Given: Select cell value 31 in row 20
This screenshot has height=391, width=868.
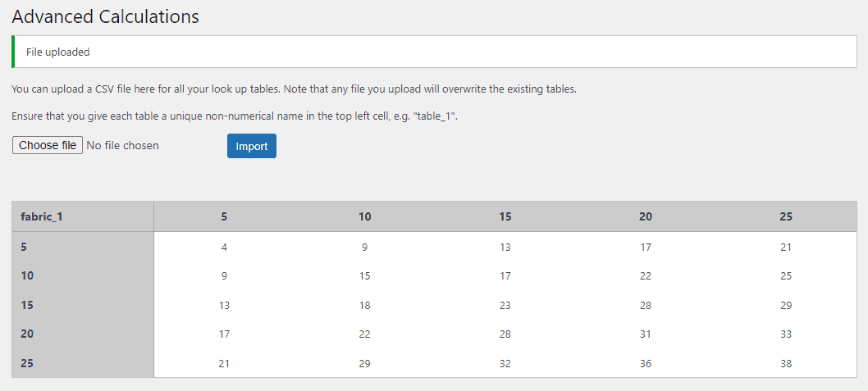Looking at the screenshot, I should [x=646, y=334].
